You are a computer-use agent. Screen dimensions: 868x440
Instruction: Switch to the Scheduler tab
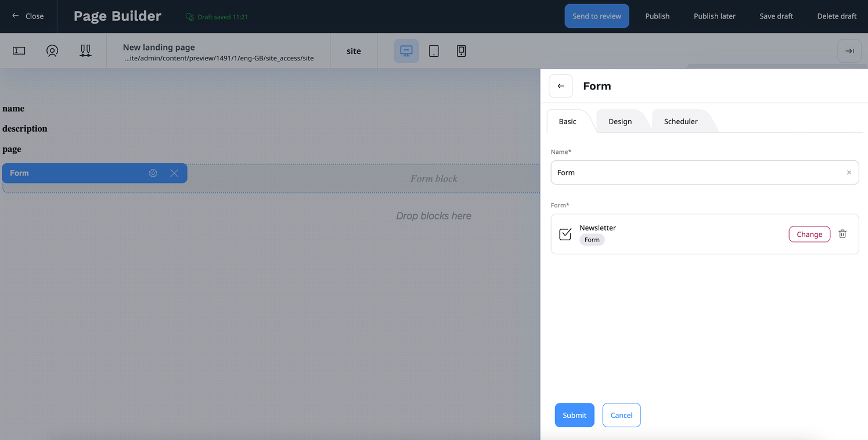click(680, 121)
